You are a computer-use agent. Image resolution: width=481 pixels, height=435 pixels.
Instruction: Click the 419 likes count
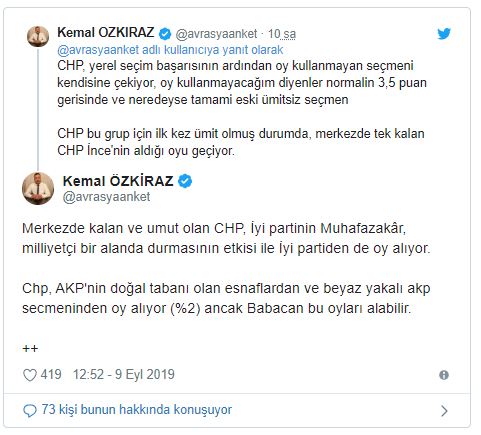(x=51, y=375)
